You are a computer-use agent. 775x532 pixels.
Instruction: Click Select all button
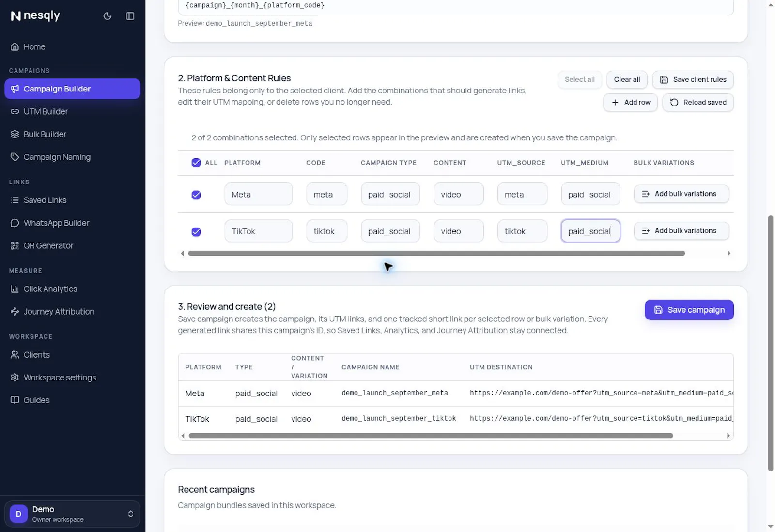tap(579, 79)
